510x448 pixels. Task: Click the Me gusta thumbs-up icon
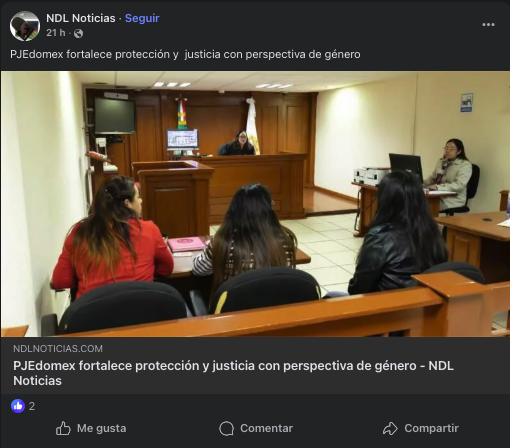pos(63,428)
